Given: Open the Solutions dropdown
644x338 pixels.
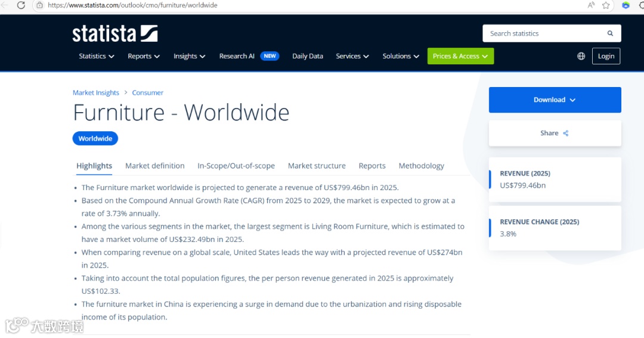Looking at the screenshot, I should coord(401,56).
